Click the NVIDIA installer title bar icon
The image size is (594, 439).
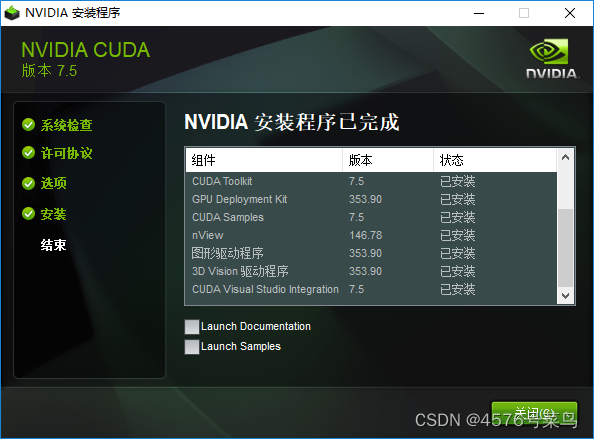[x=12, y=13]
